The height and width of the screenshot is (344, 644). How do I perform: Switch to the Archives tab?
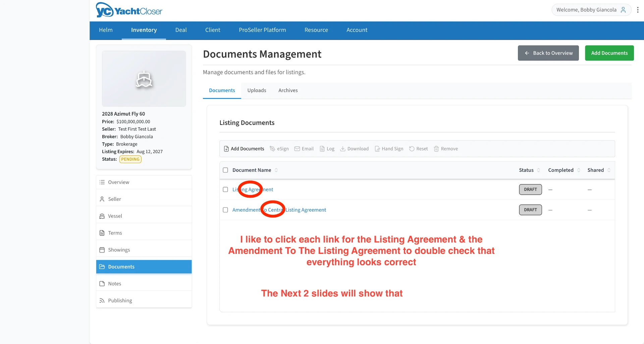[x=288, y=90]
